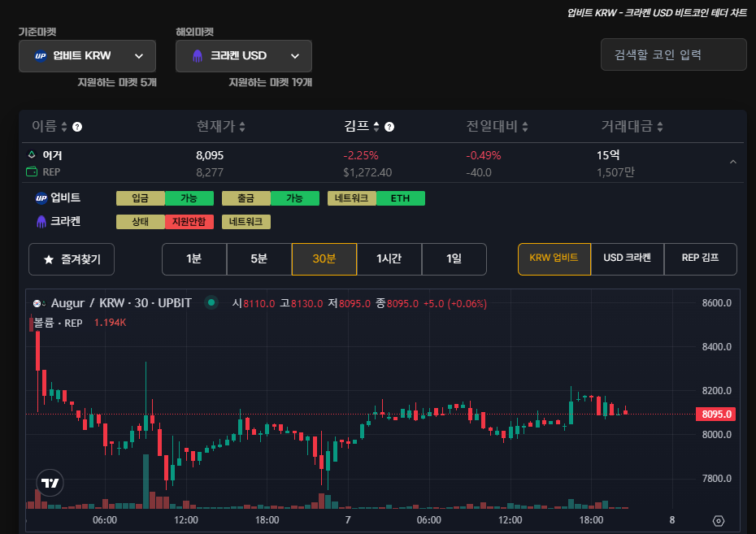Sort by 거래대금 column arrows

click(x=659, y=127)
